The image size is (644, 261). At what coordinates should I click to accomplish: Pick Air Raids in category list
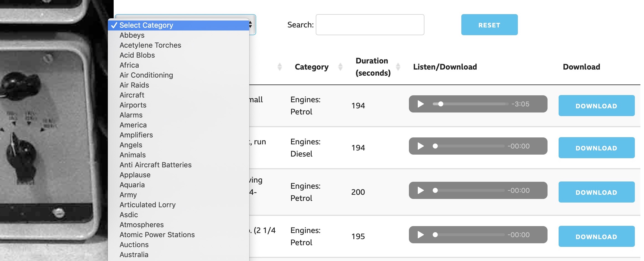coord(134,85)
